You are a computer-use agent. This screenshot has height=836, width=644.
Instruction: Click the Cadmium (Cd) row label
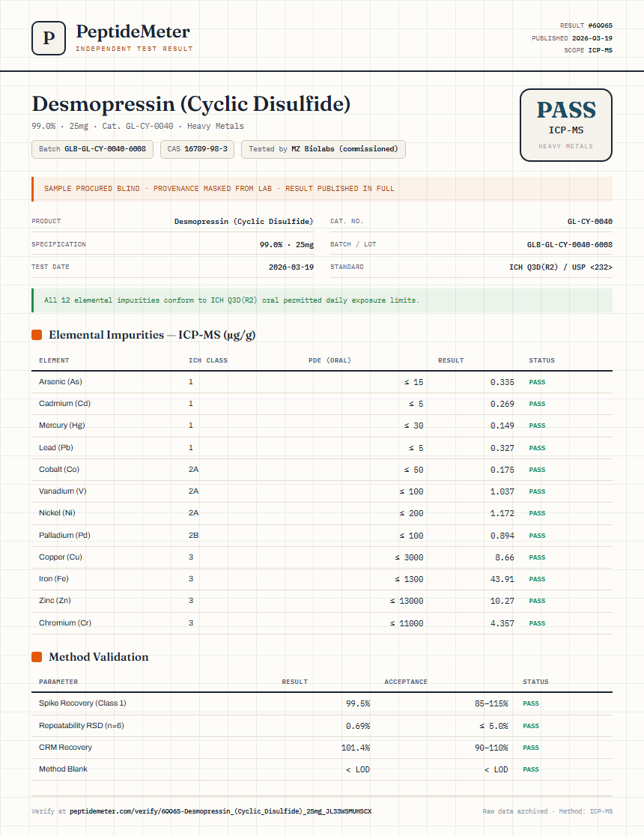(x=64, y=404)
